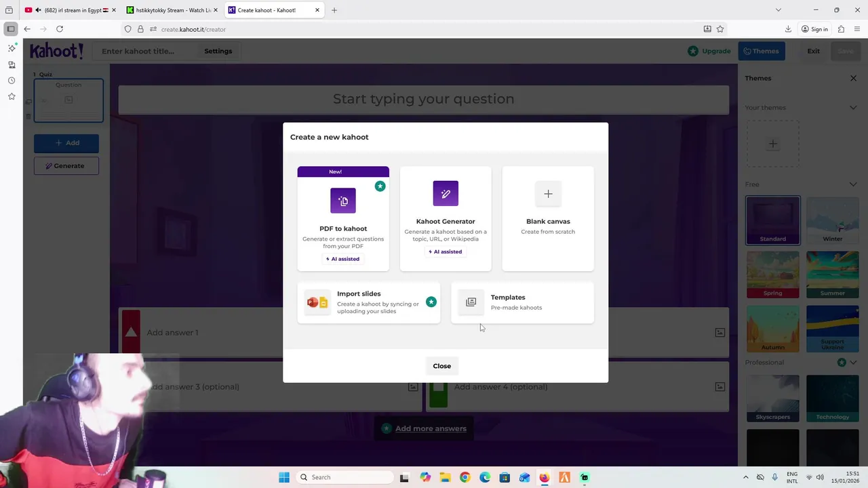Bookmark this page with star icon
The height and width of the screenshot is (488, 868).
[x=720, y=29]
